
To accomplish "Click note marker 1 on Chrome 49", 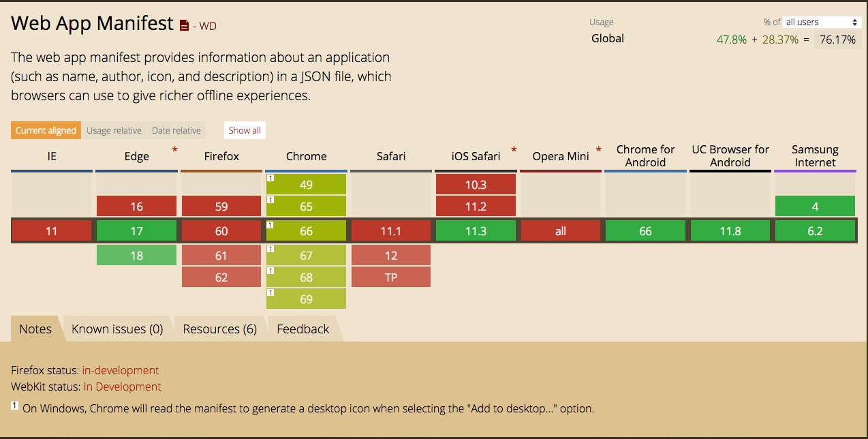I will click(270, 178).
